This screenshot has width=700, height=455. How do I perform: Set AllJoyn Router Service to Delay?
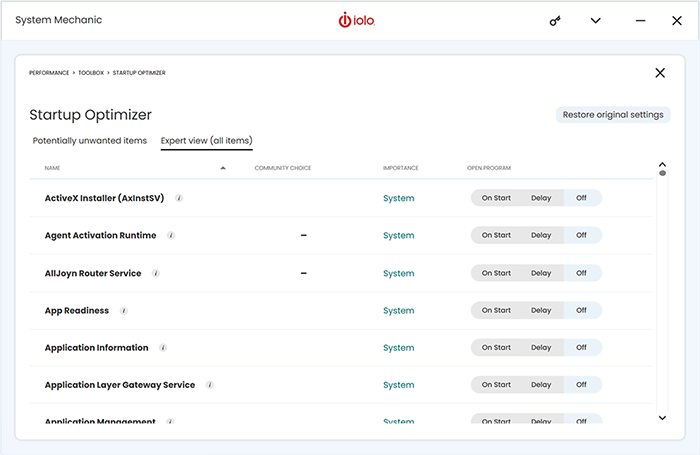click(x=541, y=273)
